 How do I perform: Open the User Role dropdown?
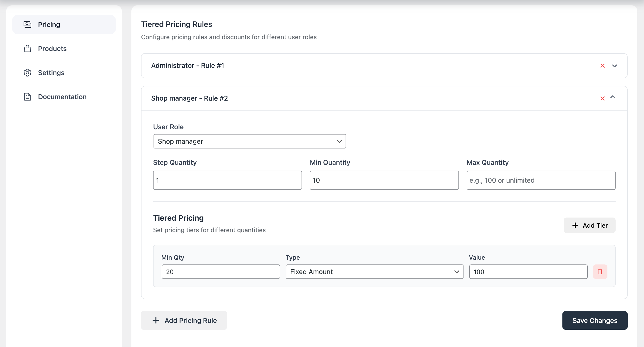pos(250,141)
